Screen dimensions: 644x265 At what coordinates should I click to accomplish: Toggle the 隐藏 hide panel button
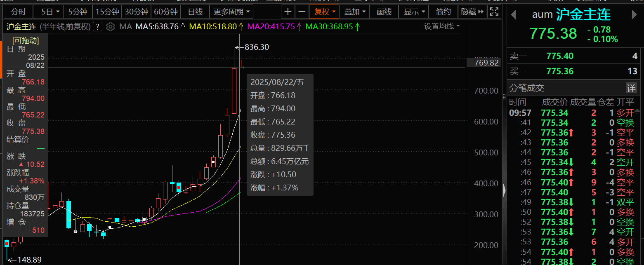(472, 12)
